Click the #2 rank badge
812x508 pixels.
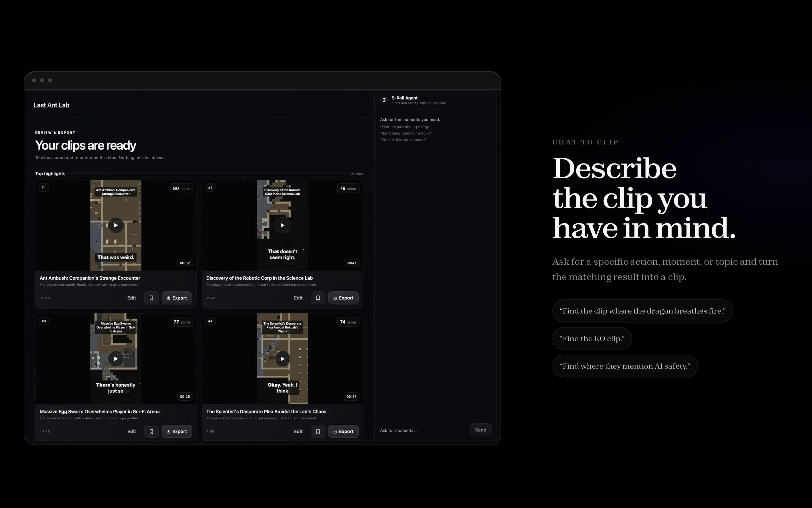(210, 187)
